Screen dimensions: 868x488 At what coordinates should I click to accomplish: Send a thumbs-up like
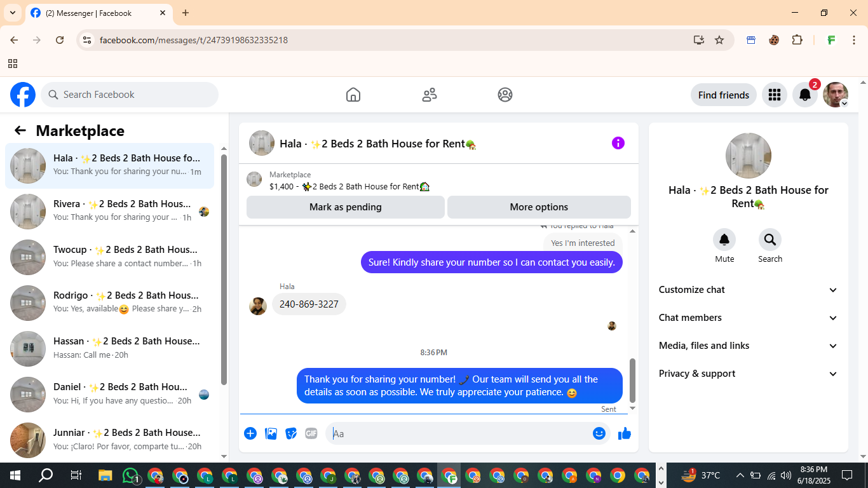625,433
